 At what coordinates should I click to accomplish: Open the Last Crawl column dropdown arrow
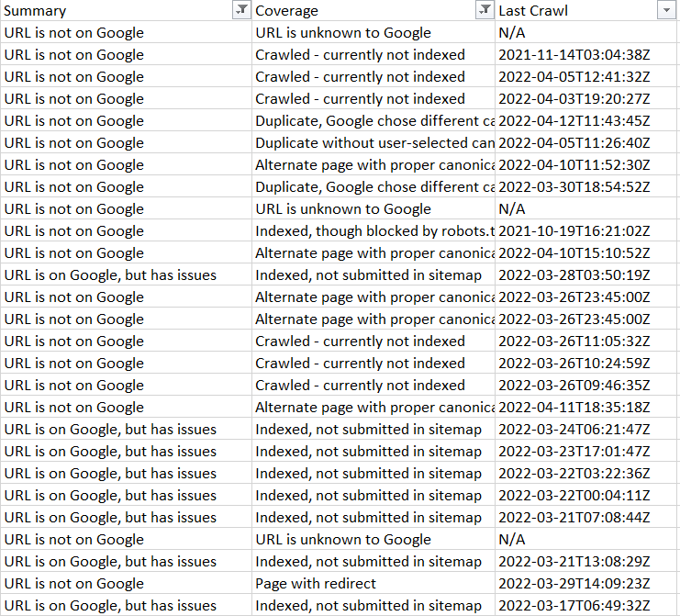[x=666, y=10]
